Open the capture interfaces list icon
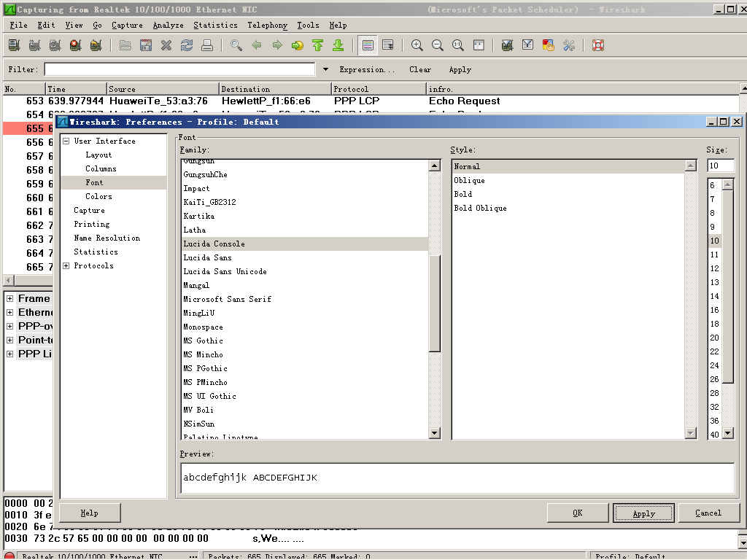The image size is (747, 560). coord(15,45)
